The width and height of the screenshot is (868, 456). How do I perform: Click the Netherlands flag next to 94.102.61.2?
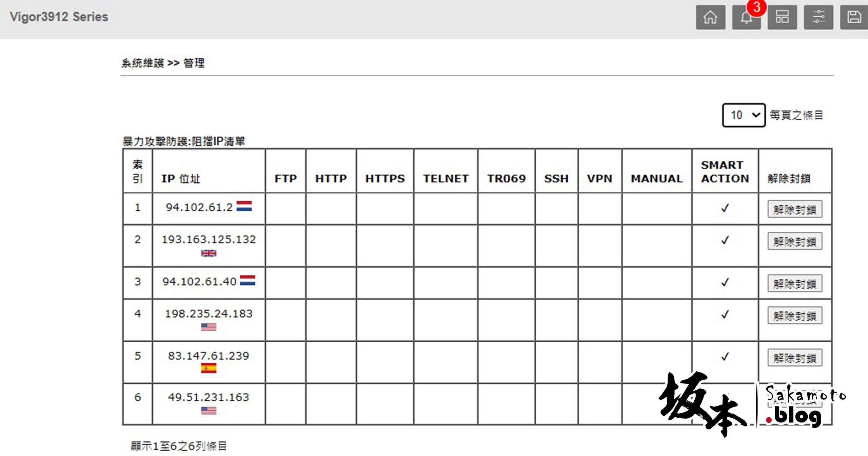pos(244,206)
